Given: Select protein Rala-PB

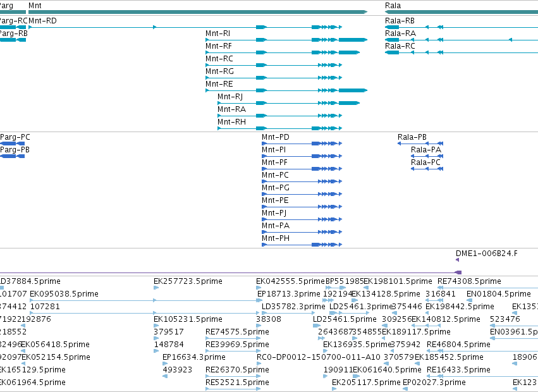Looking at the screenshot, I should 412,137.
